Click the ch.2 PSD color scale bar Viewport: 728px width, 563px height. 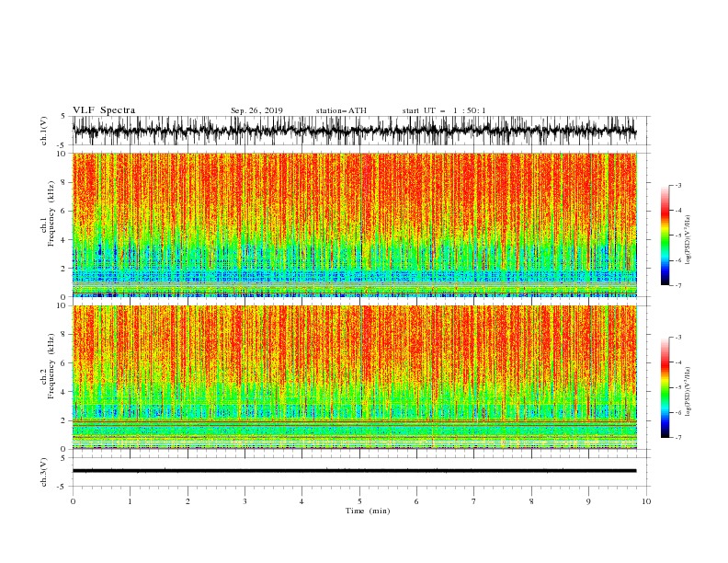coord(665,387)
